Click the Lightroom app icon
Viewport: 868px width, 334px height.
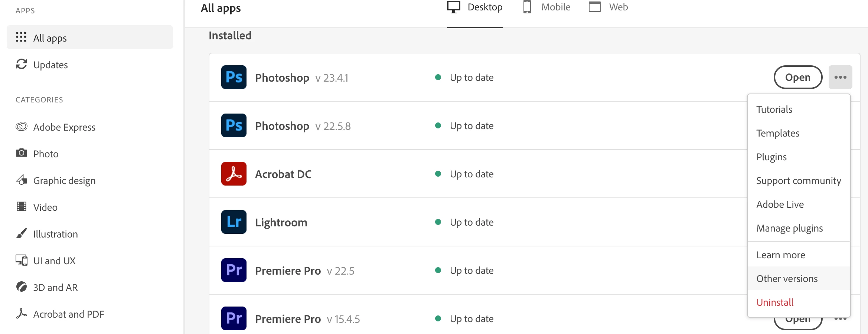coord(234,222)
